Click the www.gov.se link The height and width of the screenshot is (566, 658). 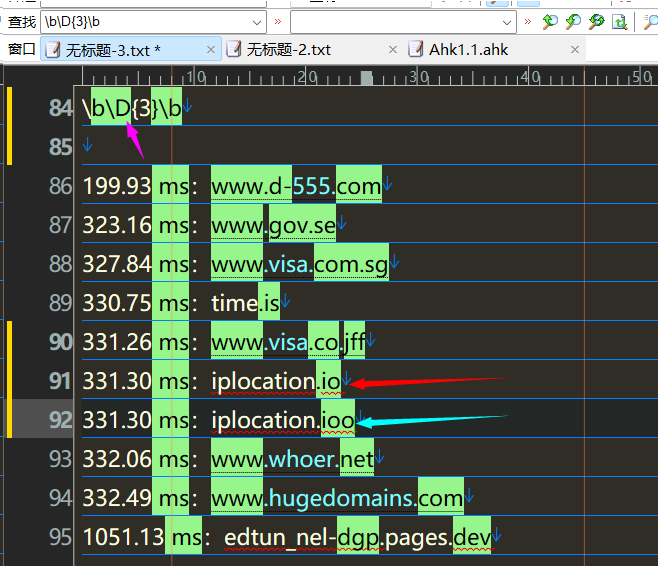click(273, 226)
